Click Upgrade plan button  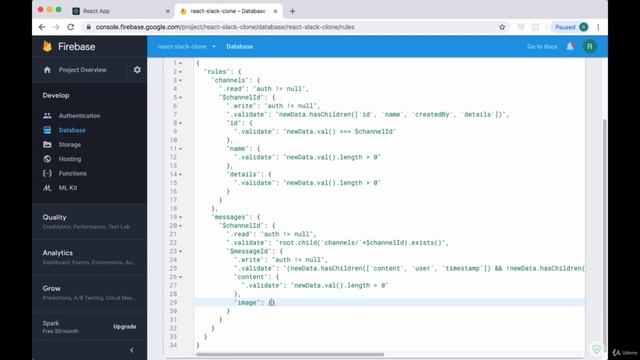coord(124,327)
